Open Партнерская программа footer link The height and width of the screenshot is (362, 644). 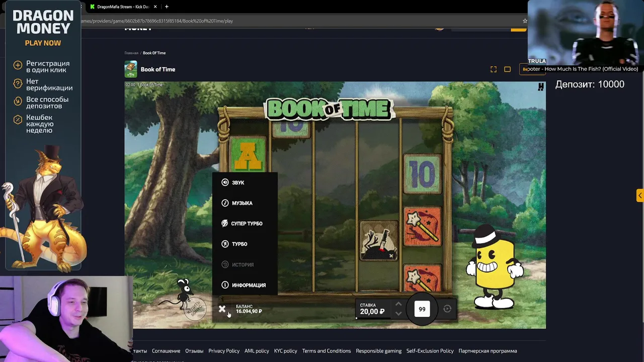488,351
